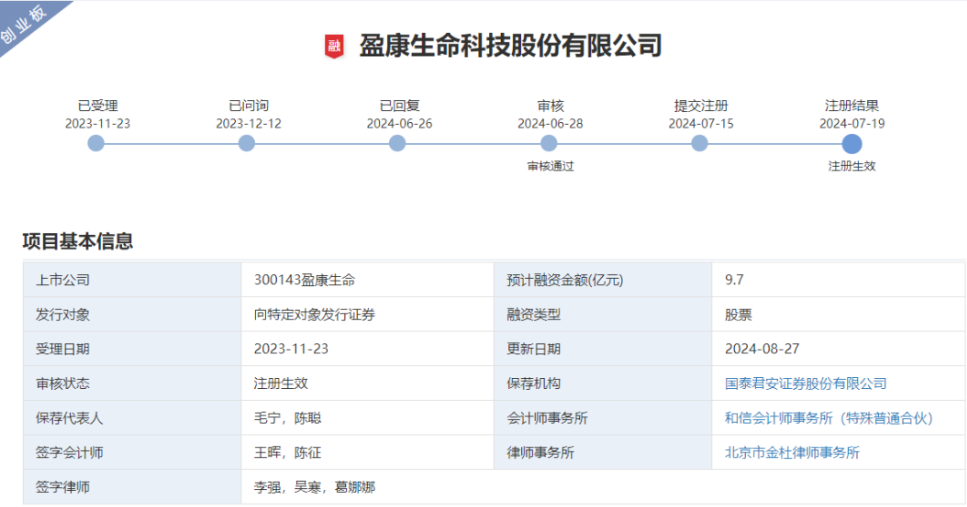Click the 2024-06-26 reply date on timeline
Viewport: 967px width, 507px height.
click(x=400, y=123)
